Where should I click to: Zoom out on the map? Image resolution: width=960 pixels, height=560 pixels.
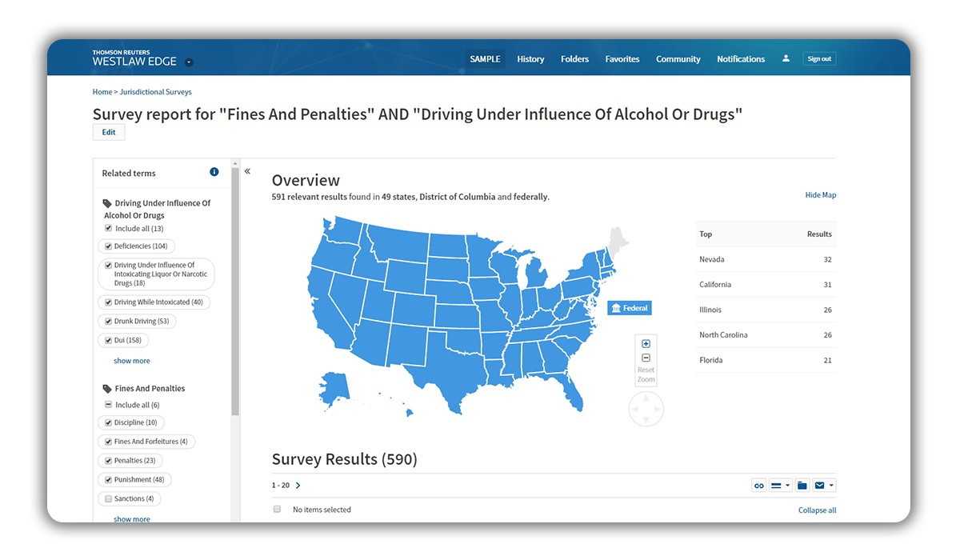click(646, 358)
